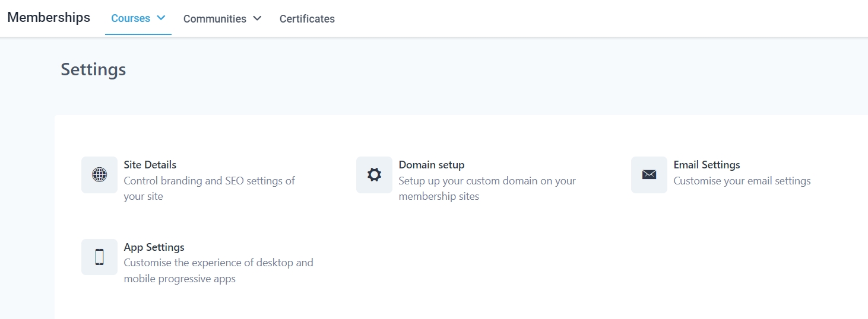Click the gear icon for Domain setup
Screen dimensions: 868x319
click(x=374, y=175)
